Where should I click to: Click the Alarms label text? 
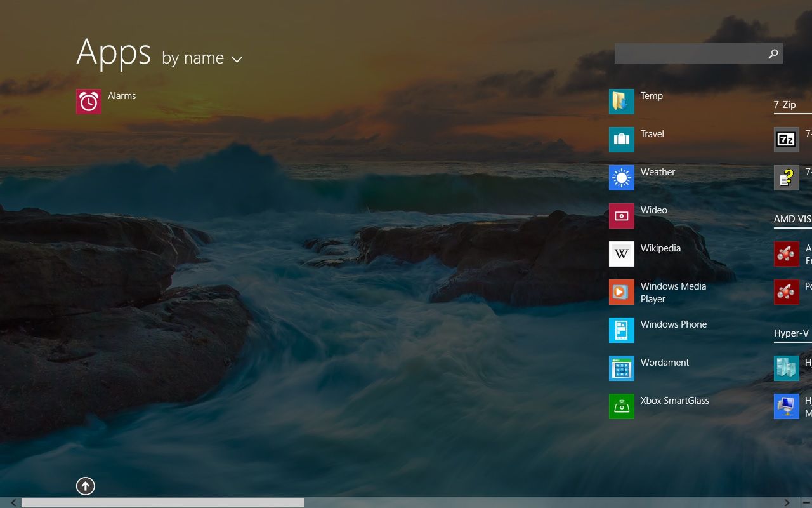(x=122, y=96)
